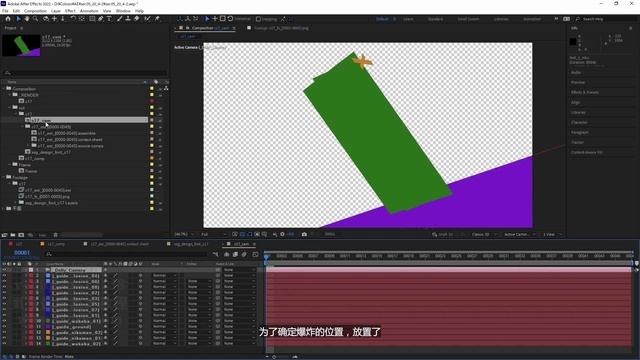Select the Pen tool

(x=100, y=19)
